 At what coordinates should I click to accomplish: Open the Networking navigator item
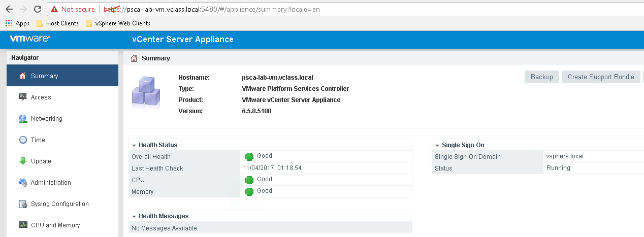(x=46, y=118)
